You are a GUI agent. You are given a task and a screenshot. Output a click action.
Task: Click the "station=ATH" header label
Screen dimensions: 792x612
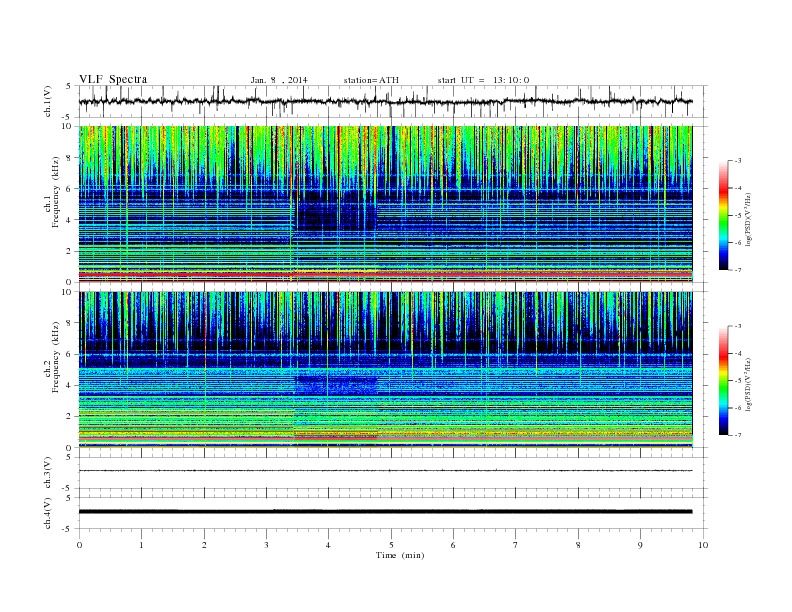point(371,80)
